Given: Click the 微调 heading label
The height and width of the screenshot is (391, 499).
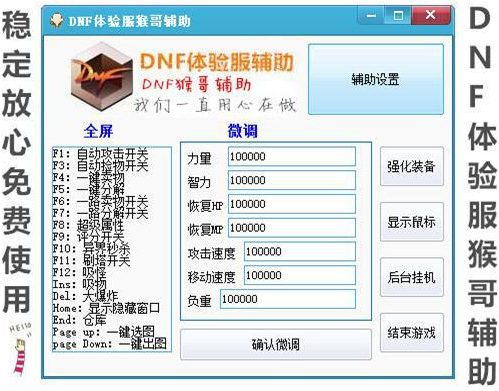Looking at the screenshot, I should coord(243,131).
